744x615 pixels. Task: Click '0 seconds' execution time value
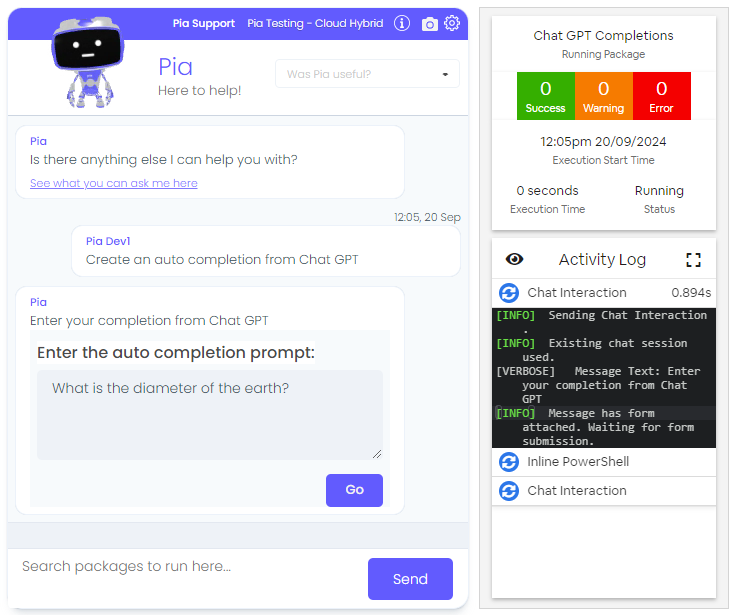point(547,191)
